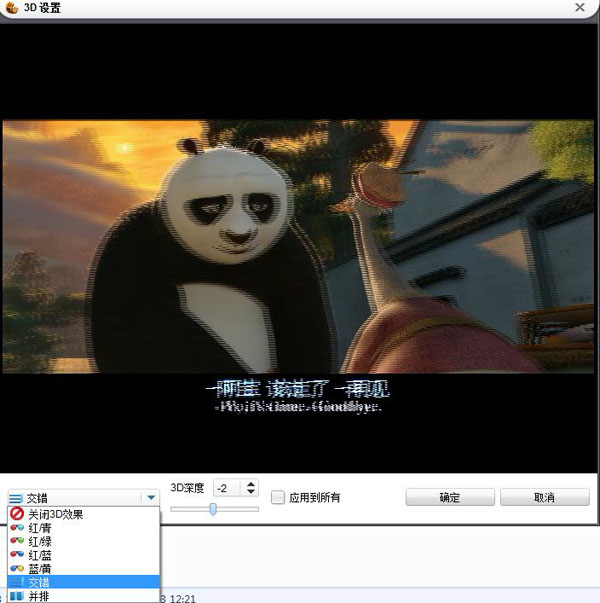Select the 关闭3D效果 option in the dropdown list

(83, 514)
